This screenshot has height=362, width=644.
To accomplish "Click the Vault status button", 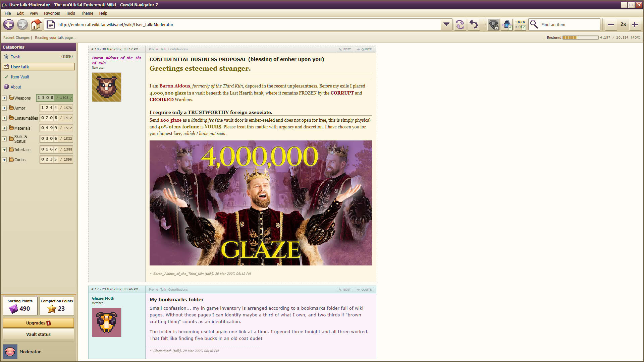I will tap(38, 334).
